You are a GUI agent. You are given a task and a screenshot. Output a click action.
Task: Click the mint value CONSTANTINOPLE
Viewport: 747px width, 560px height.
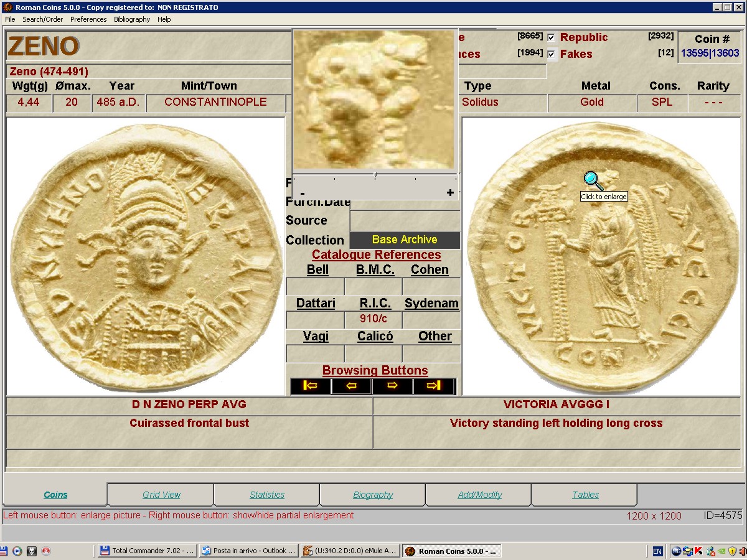(x=215, y=102)
